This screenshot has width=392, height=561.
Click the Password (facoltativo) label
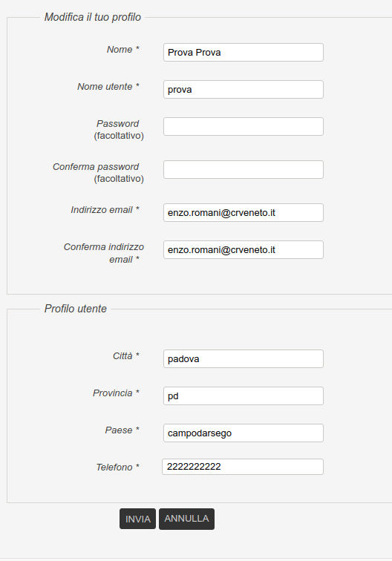[119, 130]
